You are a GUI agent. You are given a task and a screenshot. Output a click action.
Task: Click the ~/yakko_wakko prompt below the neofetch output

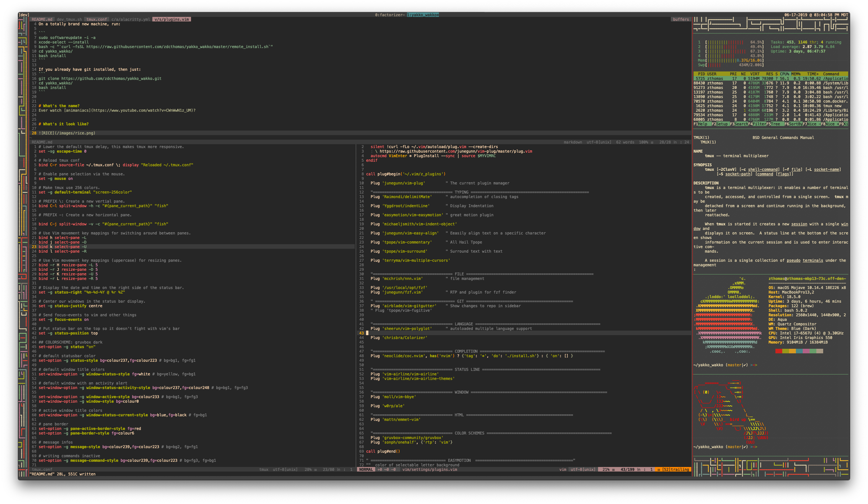(725, 365)
